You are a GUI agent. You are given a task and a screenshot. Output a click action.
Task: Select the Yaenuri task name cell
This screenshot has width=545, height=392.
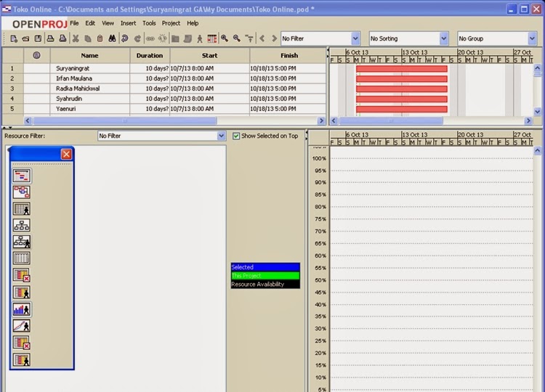point(90,109)
